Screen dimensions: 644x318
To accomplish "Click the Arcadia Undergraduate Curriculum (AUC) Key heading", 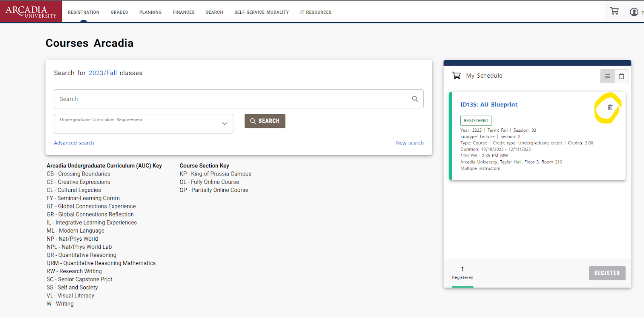I will pyautogui.click(x=104, y=166).
